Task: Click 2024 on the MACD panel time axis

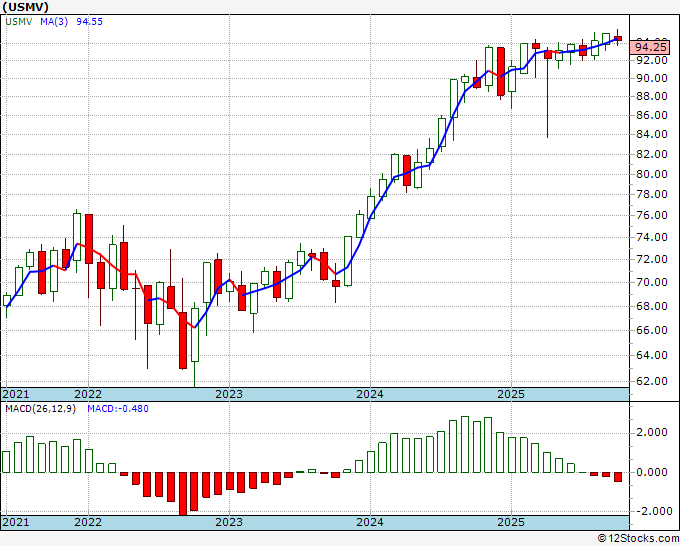Action: click(x=370, y=522)
